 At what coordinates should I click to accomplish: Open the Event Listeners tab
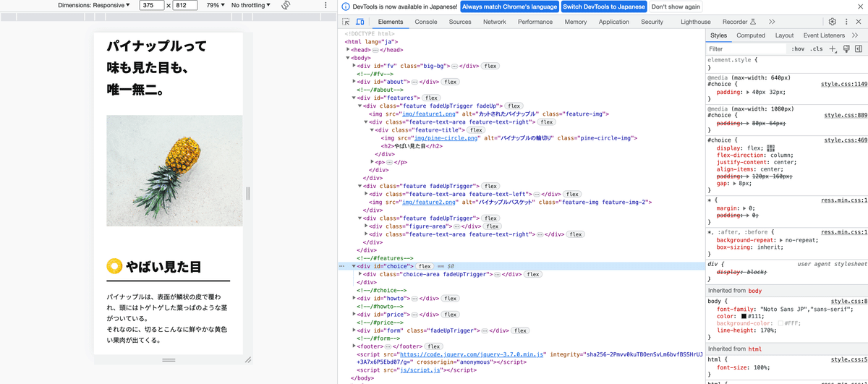point(824,35)
